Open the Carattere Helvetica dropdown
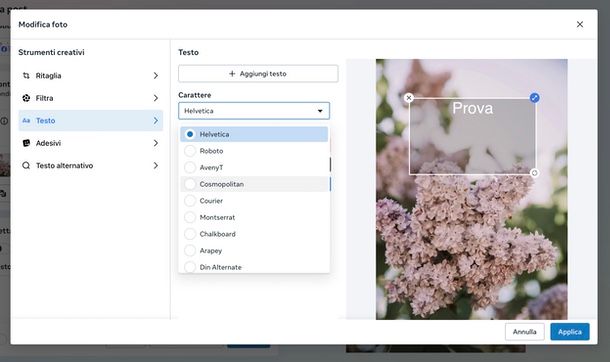610x362 pixels. coord(254,111)
